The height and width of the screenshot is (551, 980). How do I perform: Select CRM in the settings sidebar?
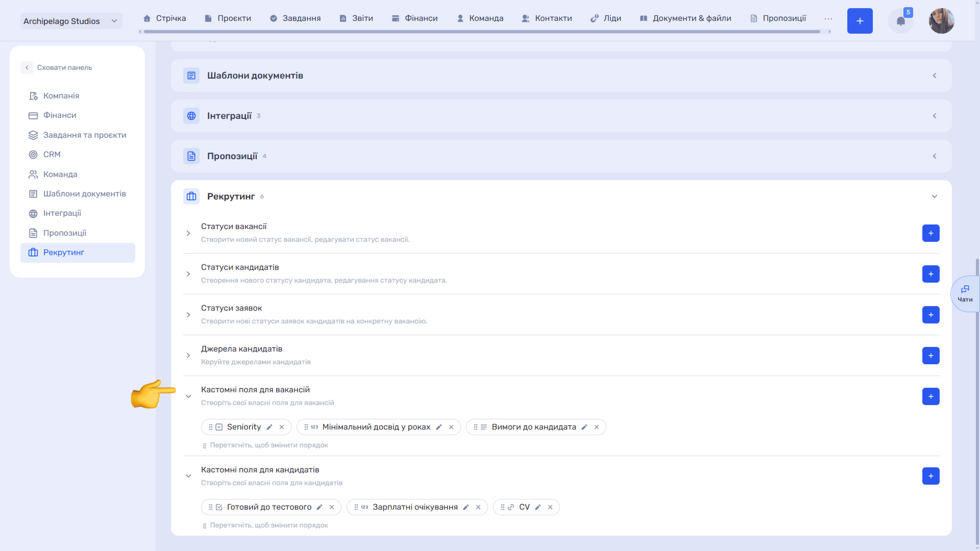click(78, 154)
